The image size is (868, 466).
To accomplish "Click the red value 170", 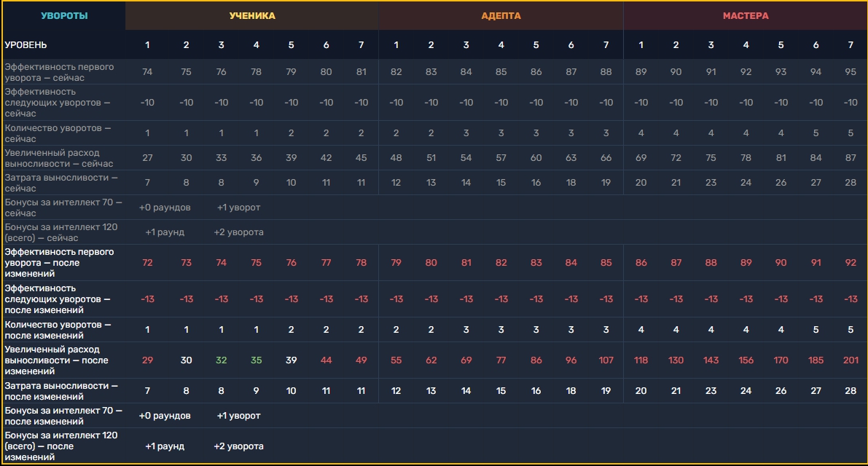I will (x=781, y=360).
